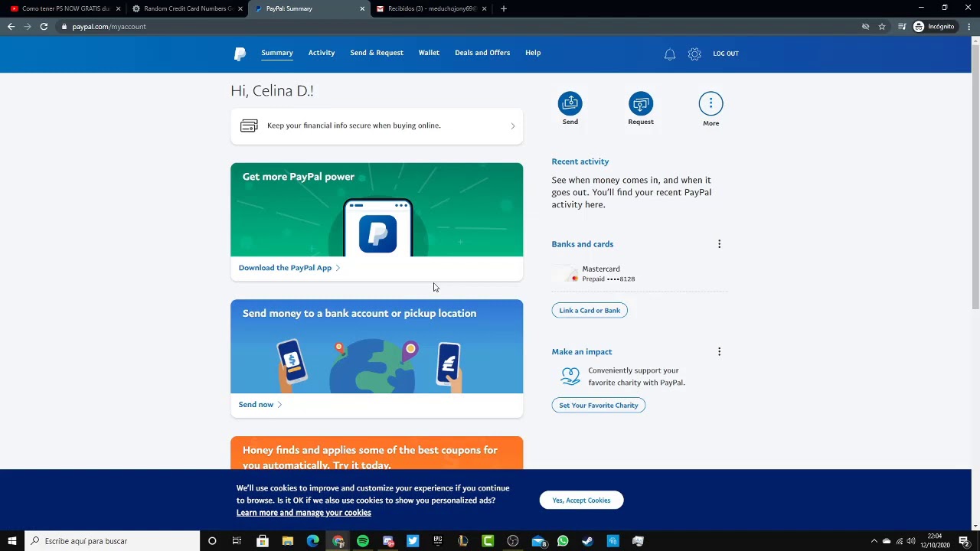Screen dimensions: 980x551
Task: Click the Send money to bank banner image
Action: [377, 347]
